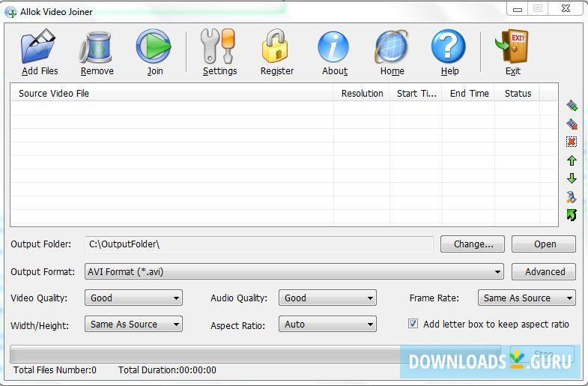Click the Frame Rate: label
The image size is (588, 386).
(x=434, y=298)
